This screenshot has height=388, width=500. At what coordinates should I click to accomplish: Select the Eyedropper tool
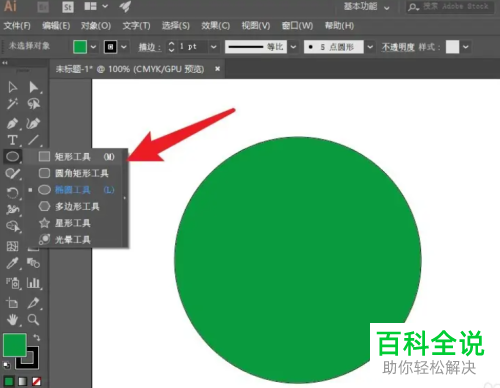pyautogui.click(x=12, y=263)
